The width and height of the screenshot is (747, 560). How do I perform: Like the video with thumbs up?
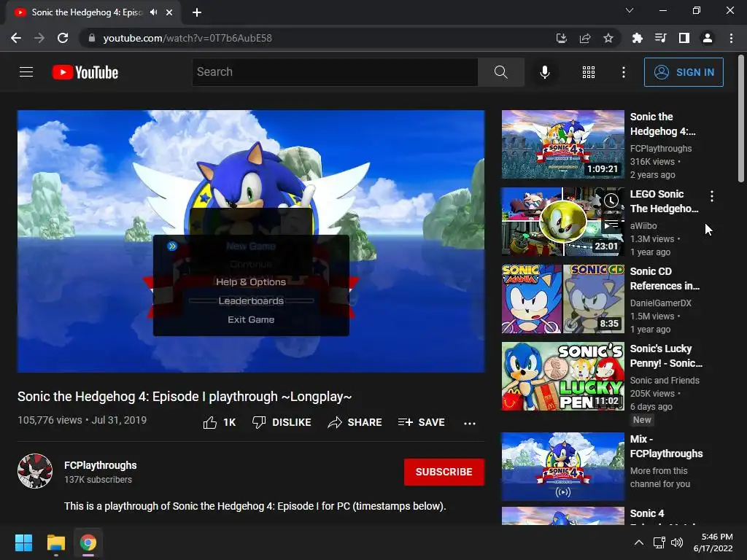click(x=219, y=422)
